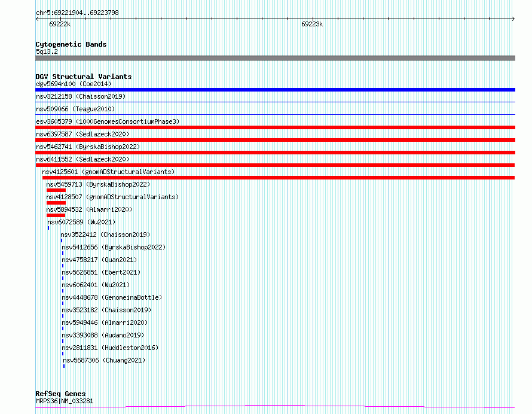The width and height of the screenshot is (532, 414).
Task: Open the nsv3212158 (Chaisson2019) variant label
Action: click(x=81, y=96)
